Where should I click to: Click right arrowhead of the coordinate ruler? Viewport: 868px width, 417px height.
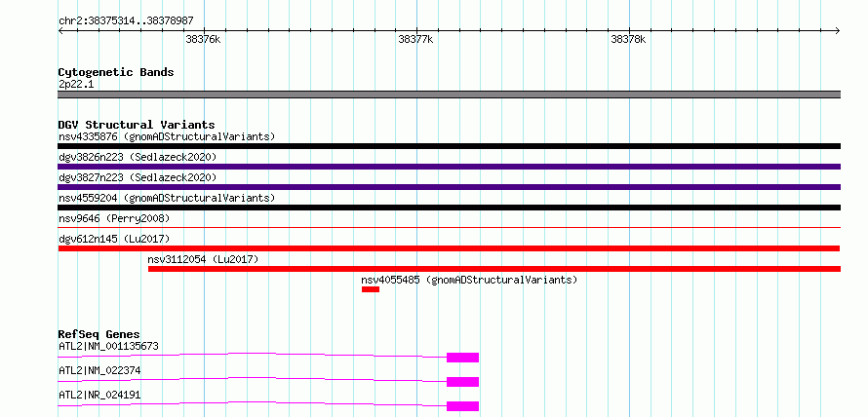tap(838, 30)
